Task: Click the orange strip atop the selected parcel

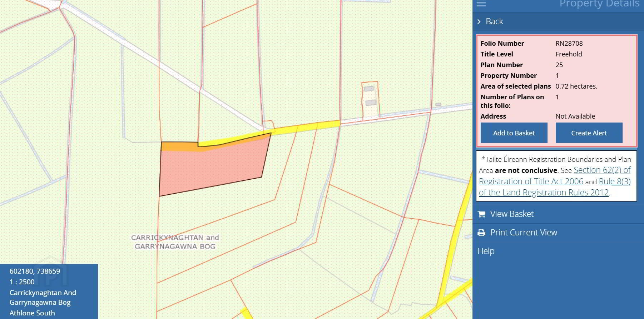Action: 179,146
